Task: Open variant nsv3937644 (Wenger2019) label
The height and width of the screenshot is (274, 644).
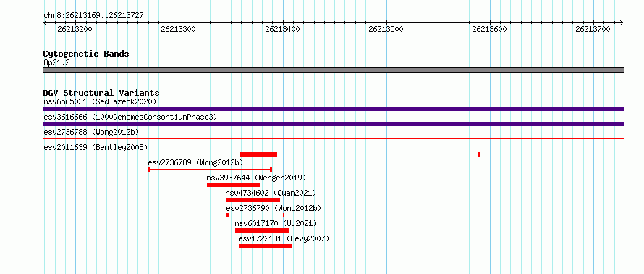Action: 256,178
